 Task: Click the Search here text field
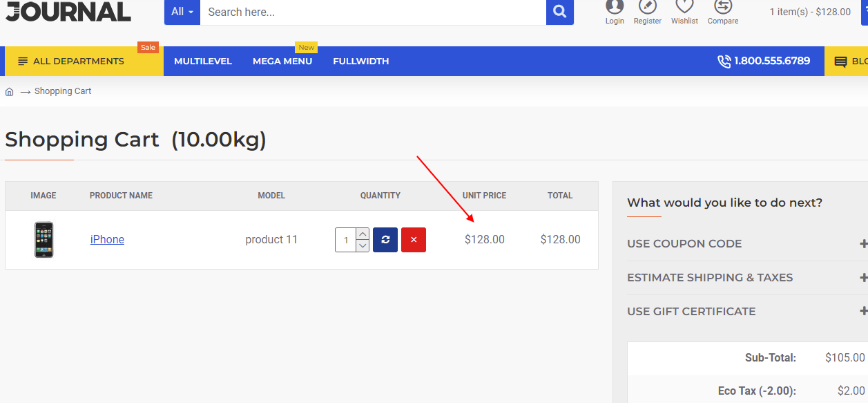373,12
